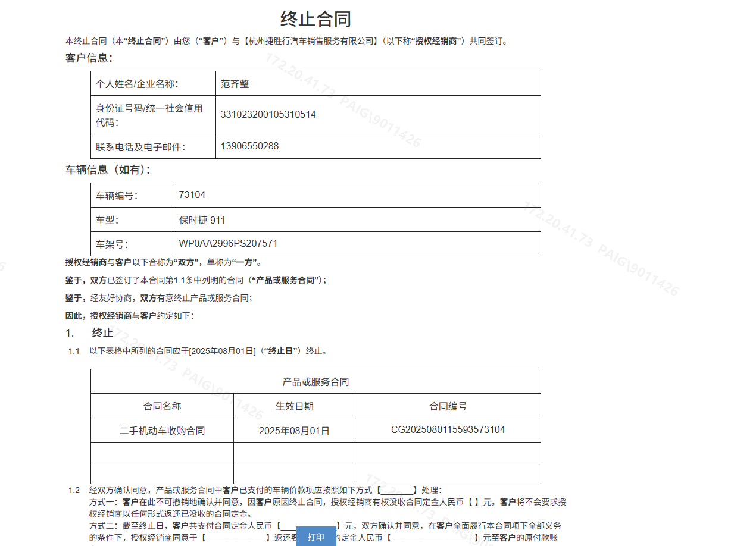Click 二手机动车收购合同 contract name cell
This screenshot has height=546, width=756.
(162, 431)
